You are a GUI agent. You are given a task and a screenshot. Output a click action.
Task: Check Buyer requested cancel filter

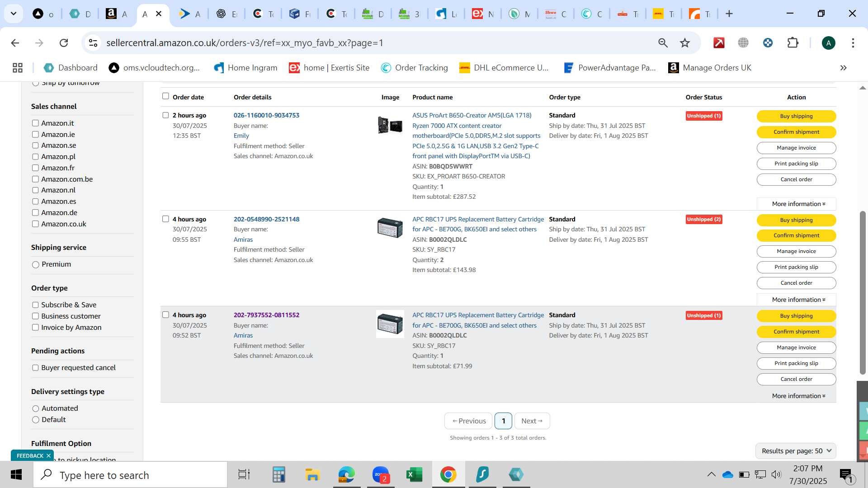tap(35, 368)
